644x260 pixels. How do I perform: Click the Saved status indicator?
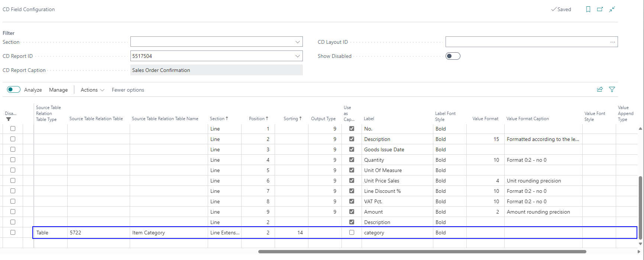561,9
